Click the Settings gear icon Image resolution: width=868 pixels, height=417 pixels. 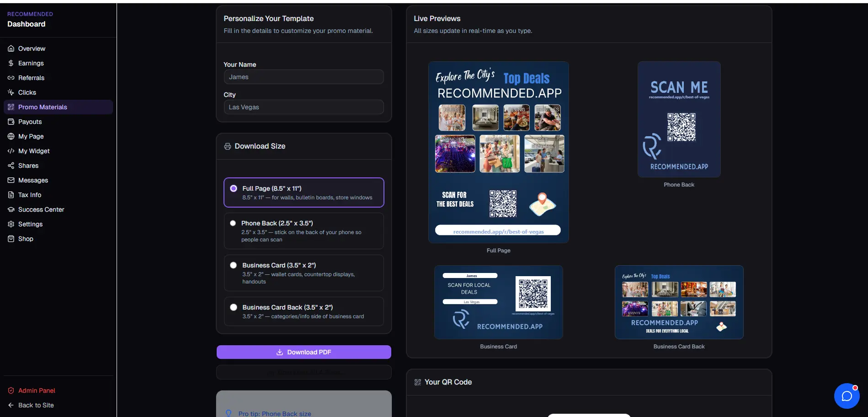click(x=11, y=224)
